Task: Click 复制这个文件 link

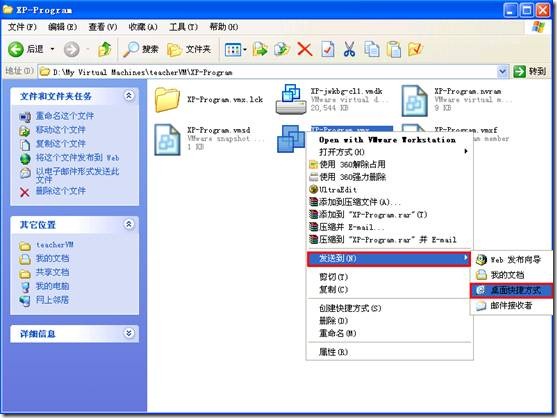Action: coord(60,144)
